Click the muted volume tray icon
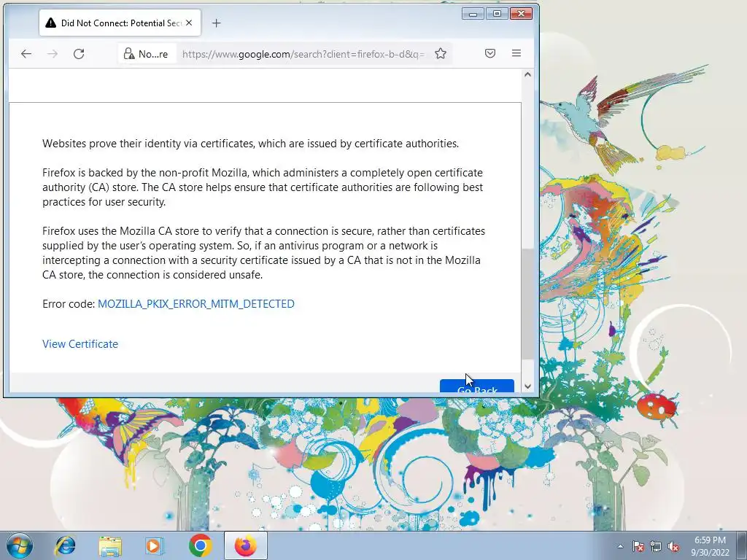The width and height of the screenshot is (747, 560). click(673, 546)
